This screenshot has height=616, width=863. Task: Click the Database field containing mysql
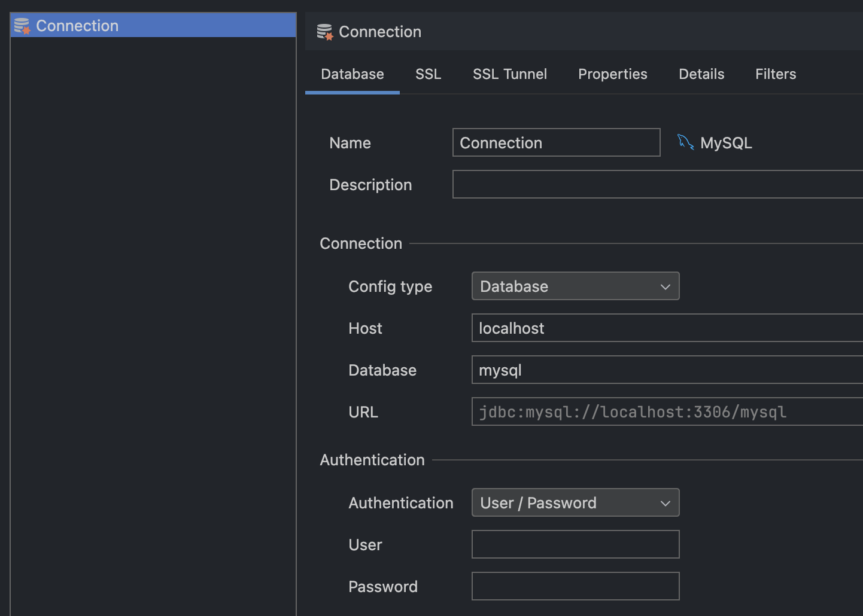click(x=667, y=370)
